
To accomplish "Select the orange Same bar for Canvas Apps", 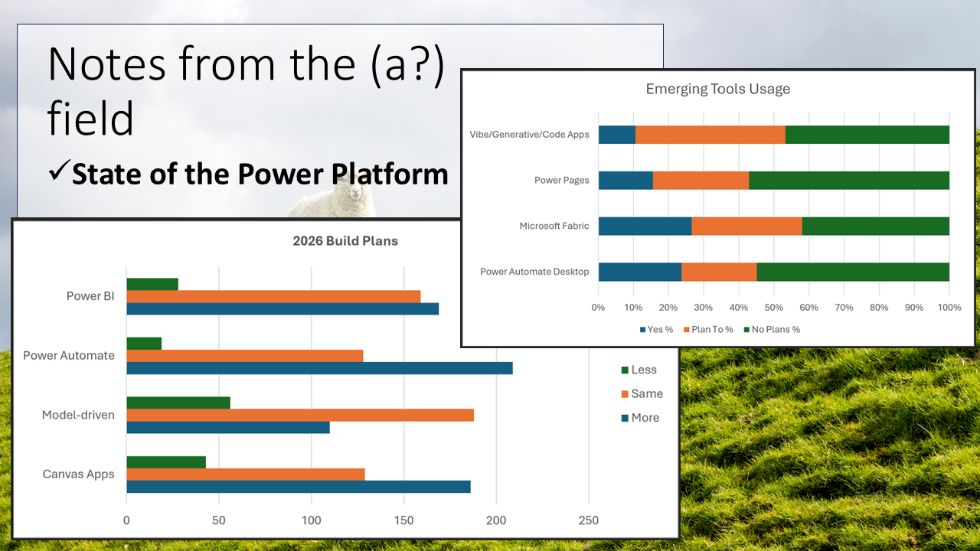I will tap(246, 474).
